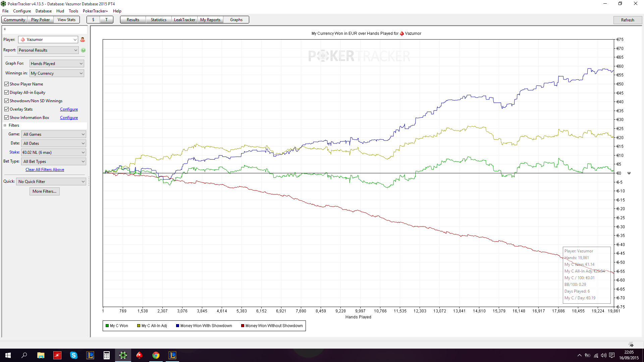The height and width of the screenshot is (362, 644).
Task: Open File Explorer from taskbar
Action: pyautogui.click(x=41, y=355)
